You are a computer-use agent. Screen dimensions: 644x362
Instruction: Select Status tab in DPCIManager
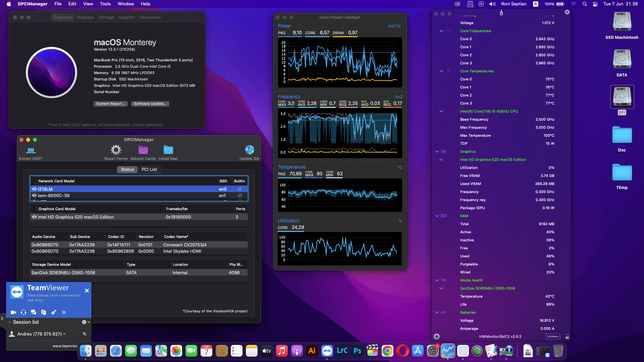127,169
